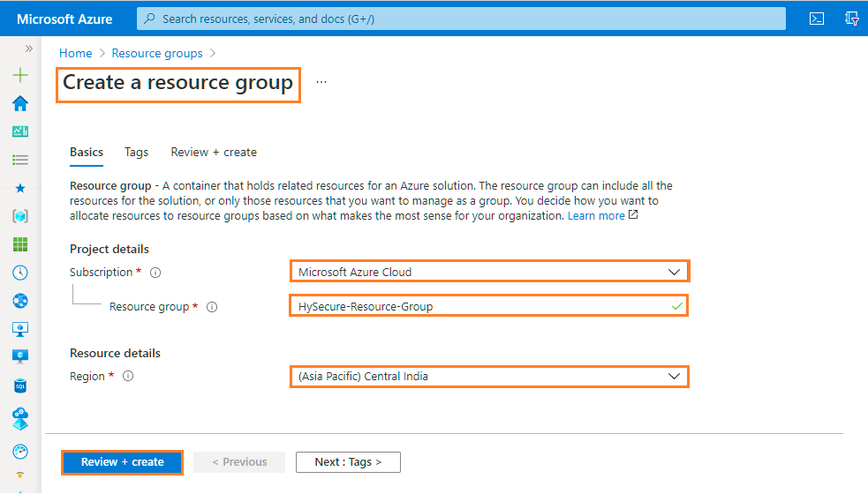The height and width of the screenshot is (494, 868).
Task: Open All services list icon in sidebar
Action: (x=20, y=160)
